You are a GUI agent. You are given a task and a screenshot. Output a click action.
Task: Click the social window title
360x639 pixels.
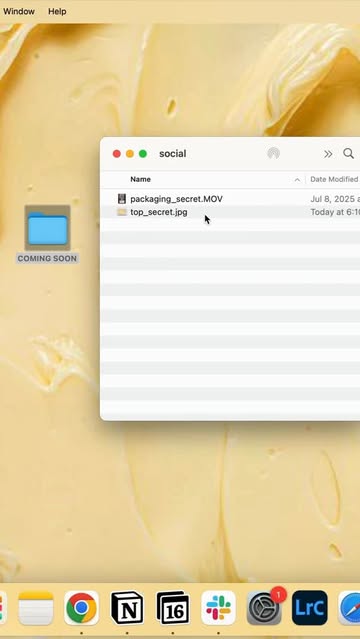[172, 154]
